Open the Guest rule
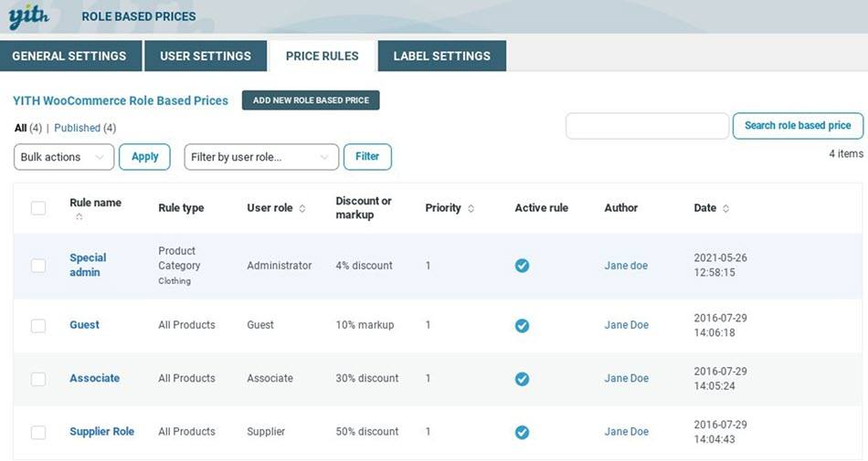The width and height of the screenshot is (868, 461). [84, 325]
